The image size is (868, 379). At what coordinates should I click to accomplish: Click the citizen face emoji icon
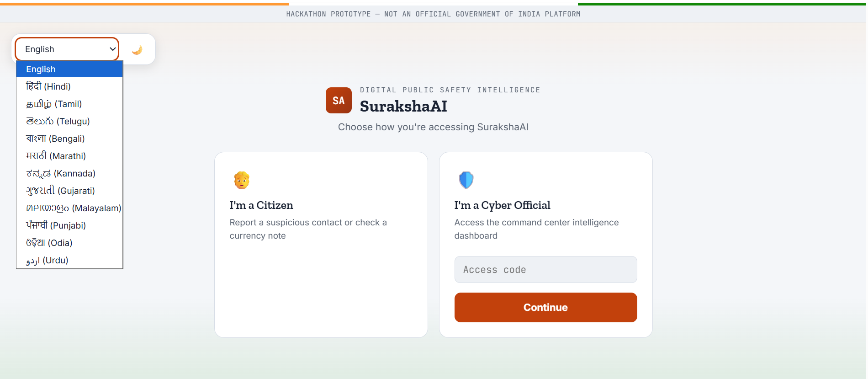(x=242, y=180)
